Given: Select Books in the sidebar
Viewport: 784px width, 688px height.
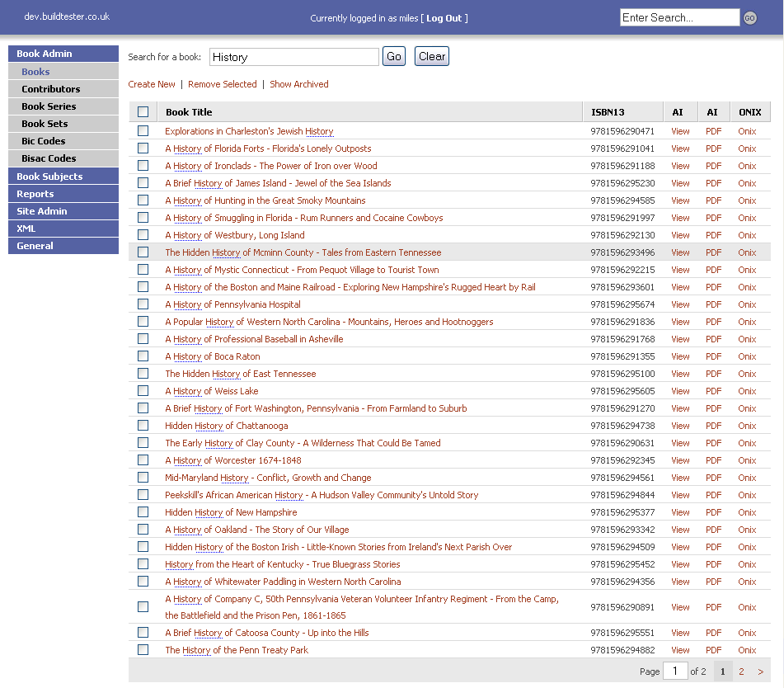Looking at the screenshot, I should [x=63, y=72].
